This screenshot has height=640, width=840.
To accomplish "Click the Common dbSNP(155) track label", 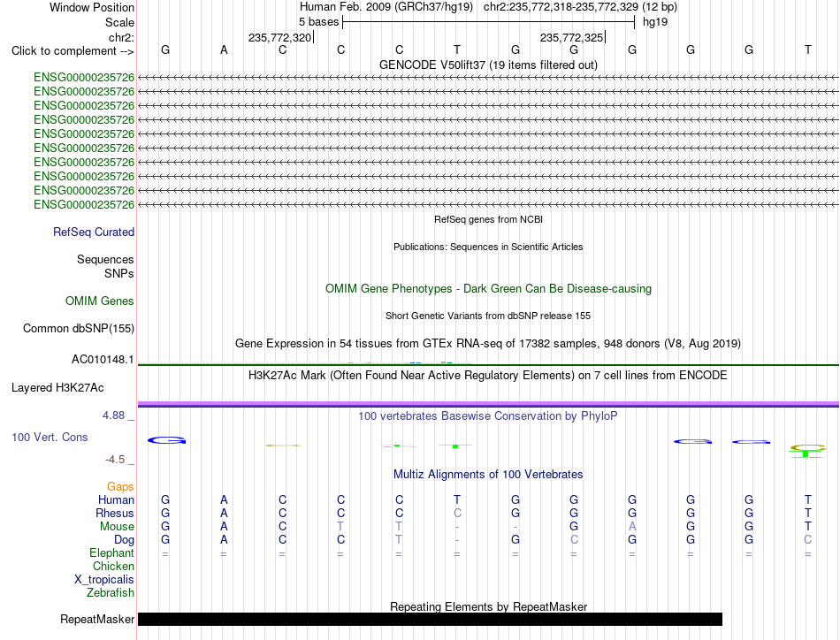I will (x=78, y=328).
